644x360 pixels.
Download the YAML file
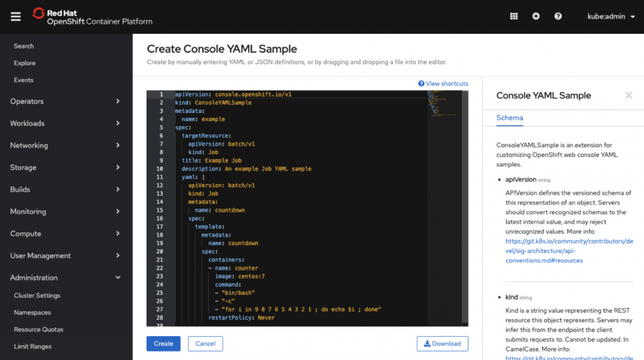pos(442,344)
